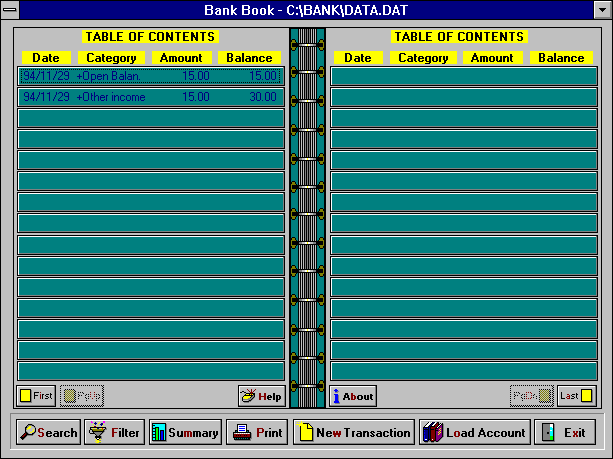Click the left page Category column header

[111, 57]
